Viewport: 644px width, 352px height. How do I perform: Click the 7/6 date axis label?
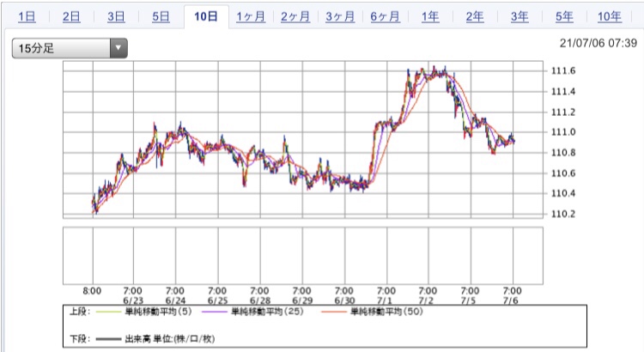[511, 300]
